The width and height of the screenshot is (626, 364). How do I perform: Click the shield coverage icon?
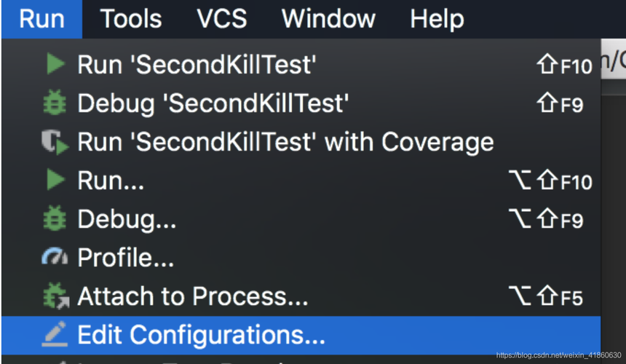pyautogui.click(x=55, y=142)
